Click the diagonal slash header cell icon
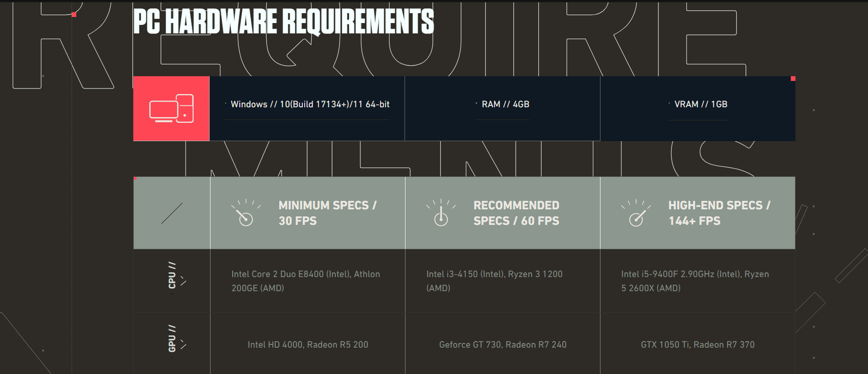Image resolution: width=868 pixels, height=374 pixels. click(x=172, y=213)
